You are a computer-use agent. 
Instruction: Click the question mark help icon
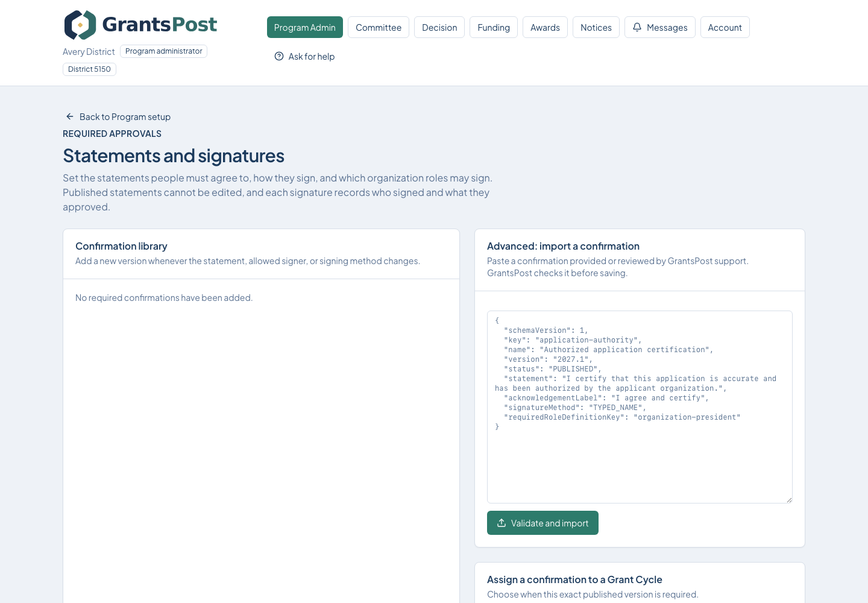[x=279, y=56]
